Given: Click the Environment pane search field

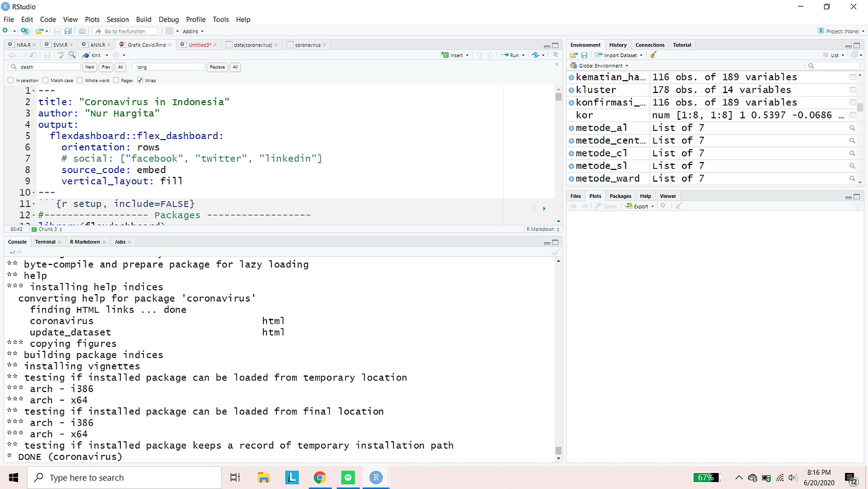Looking at the screenshot, I should pyautogui.click(x=832, y=66).
